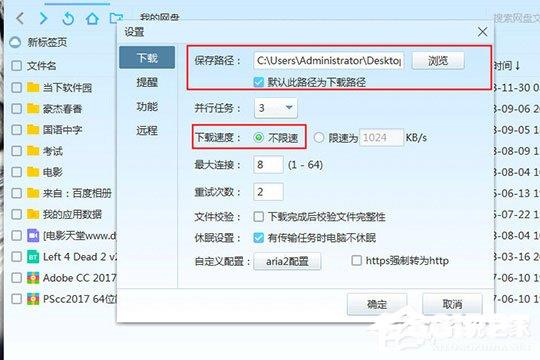
Task: Switch to the 提醒 settings tab
Action: [147, 82]
